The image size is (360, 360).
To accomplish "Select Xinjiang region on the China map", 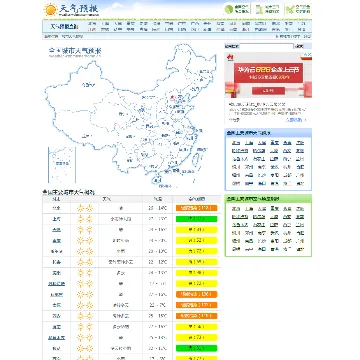I will (x=88, y=85).
